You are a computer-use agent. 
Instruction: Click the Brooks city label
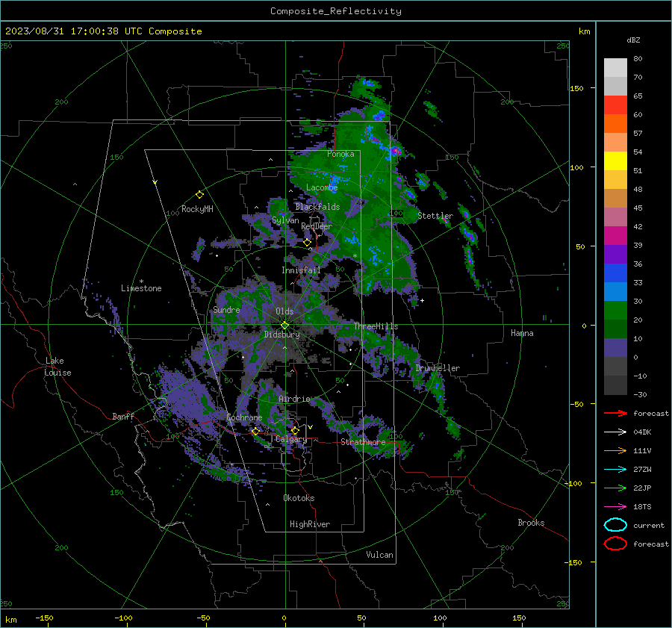point(531,523)
